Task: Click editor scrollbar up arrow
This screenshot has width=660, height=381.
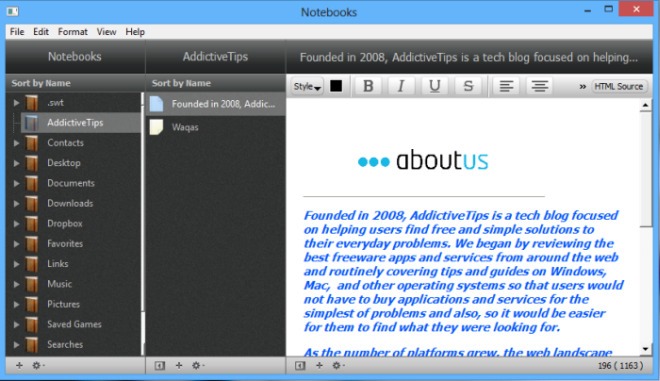Action: click(x=645, y=105)
